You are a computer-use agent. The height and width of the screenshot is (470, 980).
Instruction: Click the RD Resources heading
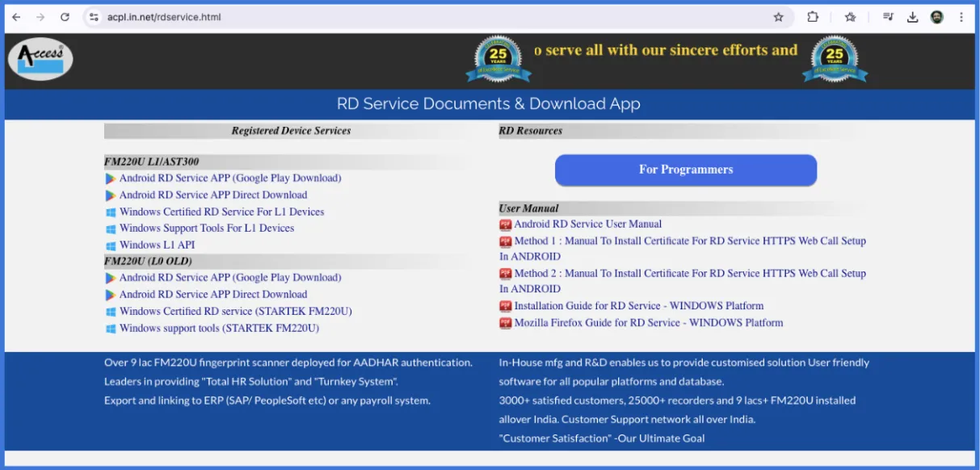531,131
